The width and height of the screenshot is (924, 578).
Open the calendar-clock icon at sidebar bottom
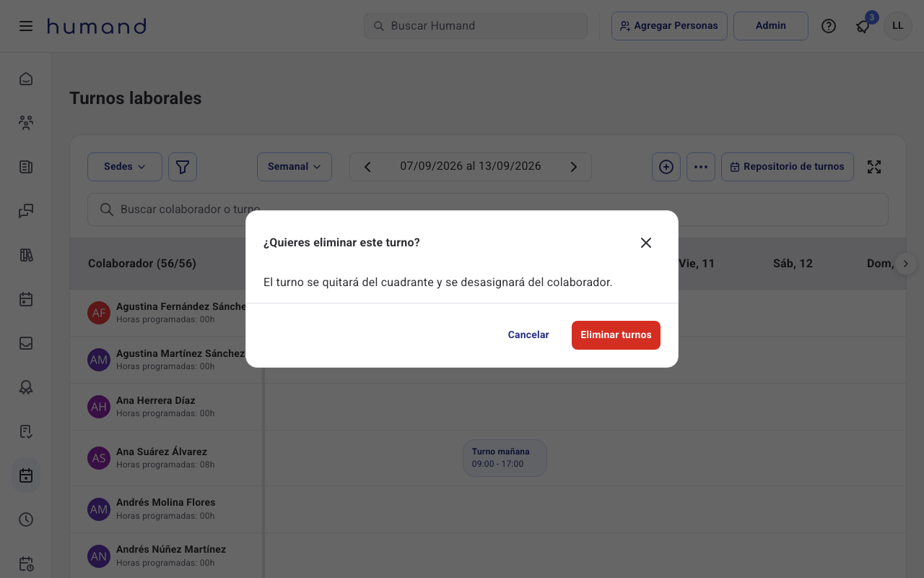(x=26, y=564)
